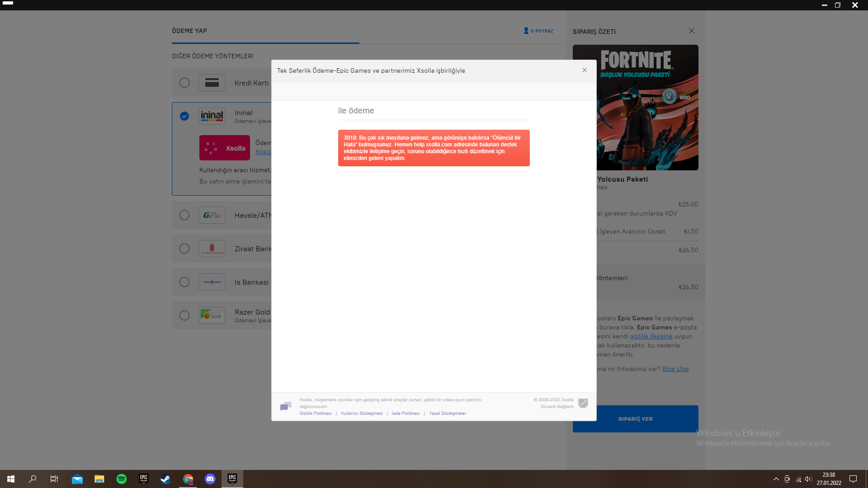Select the Kredi Kartı radio button
The image size is (868, 488).
pyautogui.click(x=184, y=83)
